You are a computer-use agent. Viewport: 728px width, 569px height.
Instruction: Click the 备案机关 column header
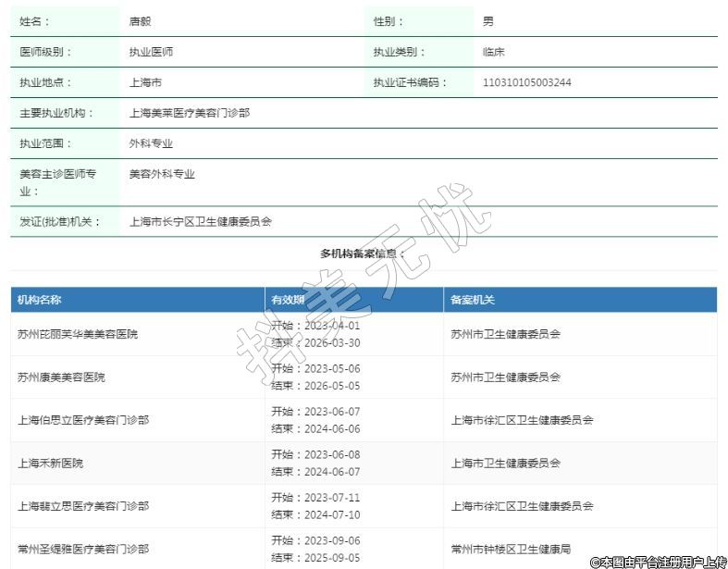473,300
